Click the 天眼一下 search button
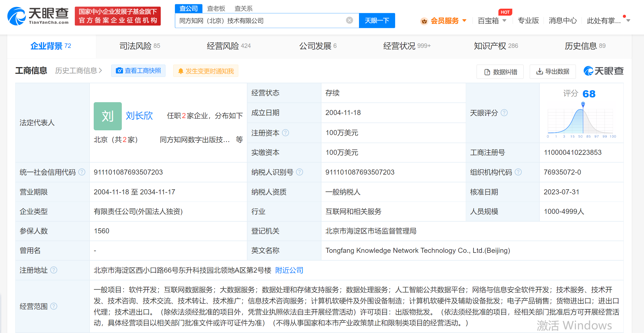The width and height of the screenshot is (644, 333). (x=377, y=21)
